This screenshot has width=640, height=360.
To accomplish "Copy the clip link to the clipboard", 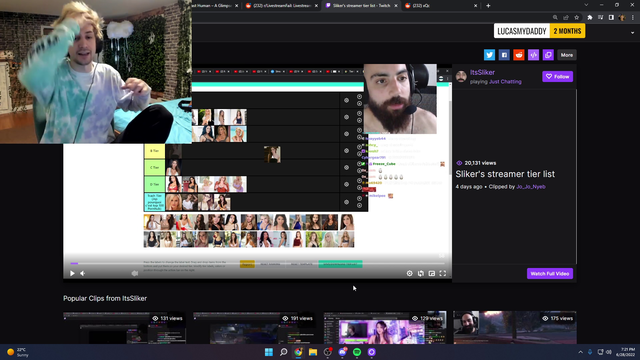I will [548, 55].
